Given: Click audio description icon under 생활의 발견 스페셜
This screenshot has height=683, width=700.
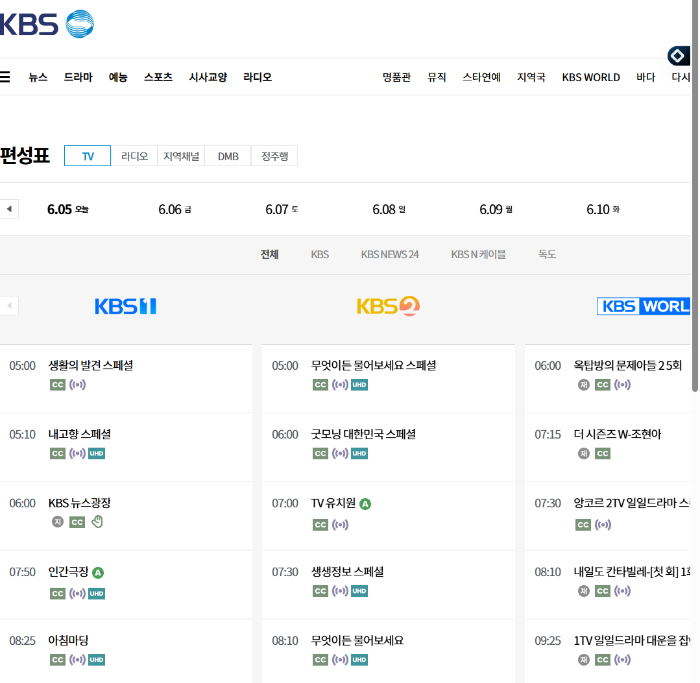Looking at the screenshot, I should click(x=77, y=385).
